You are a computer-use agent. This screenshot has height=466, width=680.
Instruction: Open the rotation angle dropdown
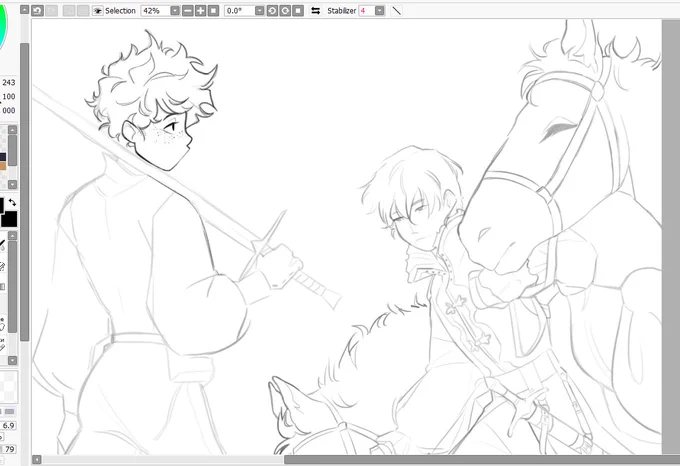click(259, 11)
